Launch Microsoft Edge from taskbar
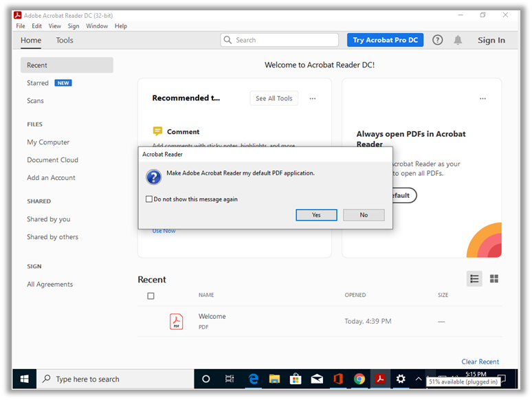 tap(253, 379)
